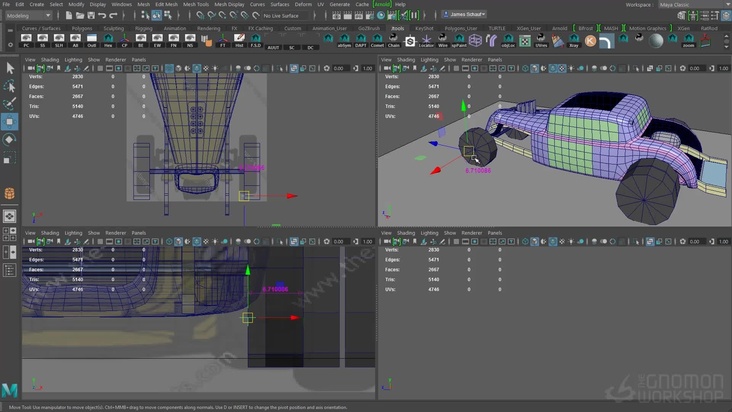The image size is (732, 412).
Task: Click the Xray shelf button
Action: (x=573, y=41)
